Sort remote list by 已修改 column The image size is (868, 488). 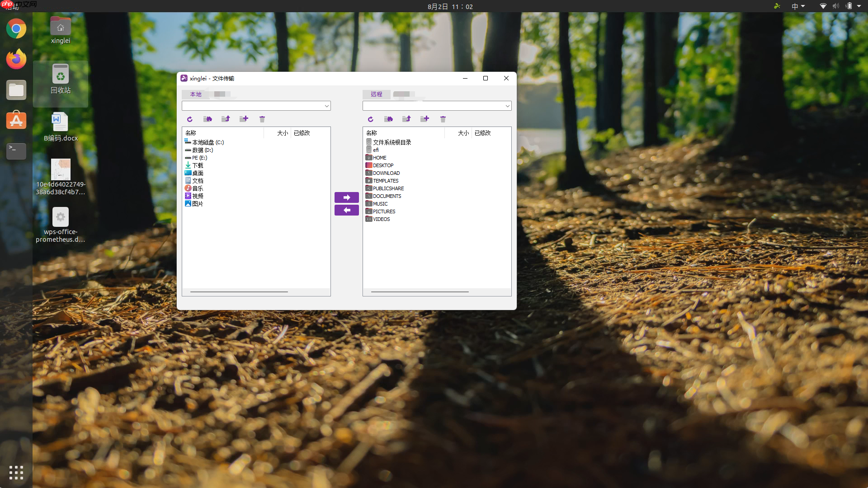click(482, 133)
